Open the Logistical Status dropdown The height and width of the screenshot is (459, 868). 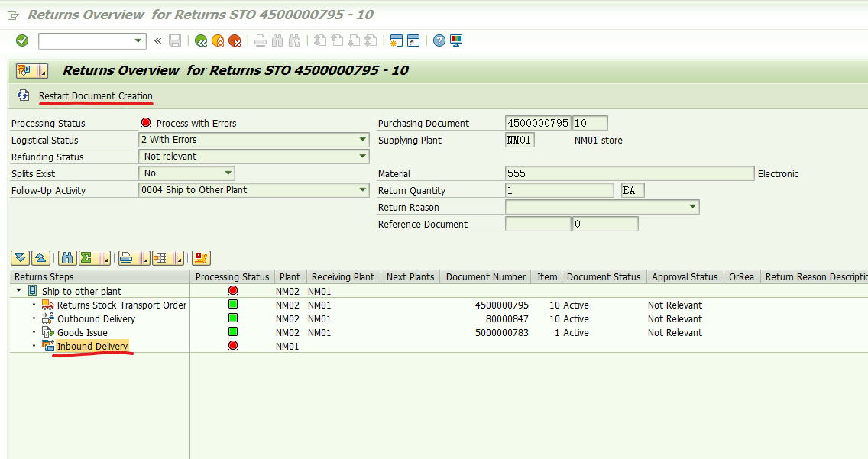(363, 140)
